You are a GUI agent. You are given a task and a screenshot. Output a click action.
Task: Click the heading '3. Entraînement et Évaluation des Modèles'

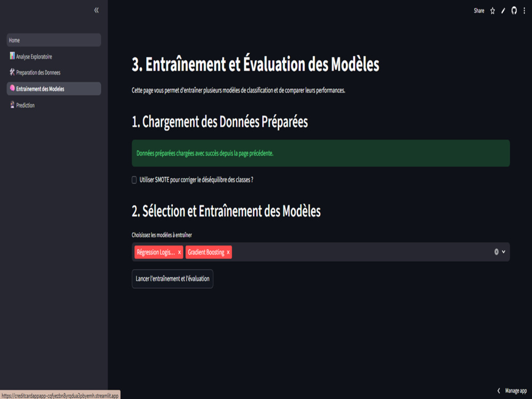click(255, 64)
